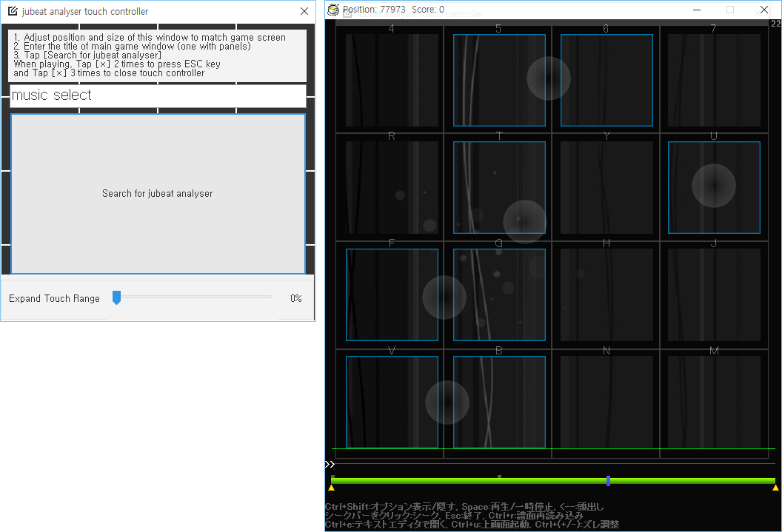Click the blue position marker on seek bar

point(609,481)
